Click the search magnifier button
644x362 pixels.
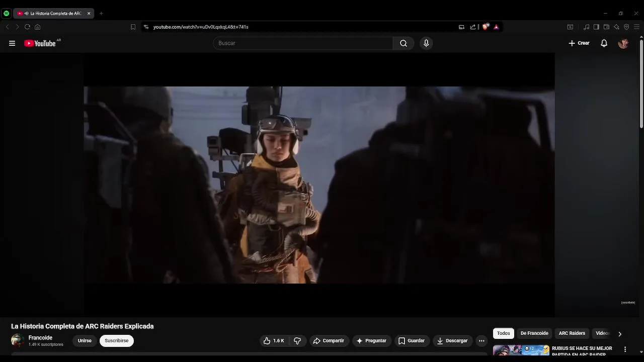point(404,43)
